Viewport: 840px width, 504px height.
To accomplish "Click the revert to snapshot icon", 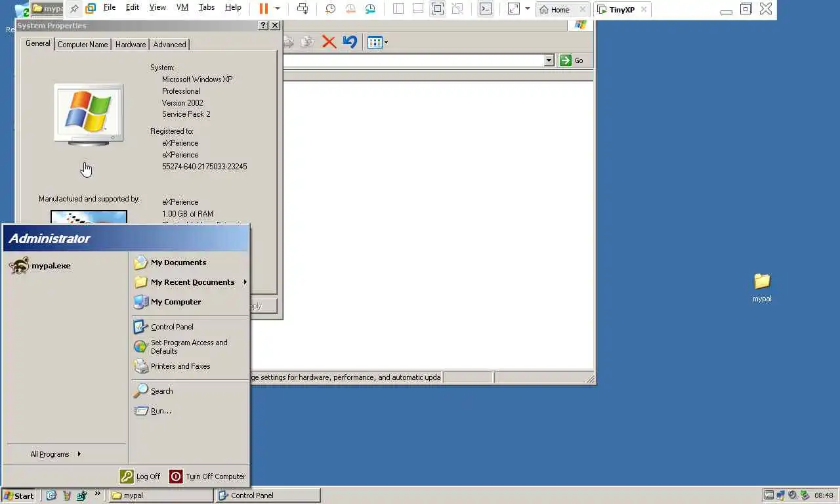I will coord(351,9).
